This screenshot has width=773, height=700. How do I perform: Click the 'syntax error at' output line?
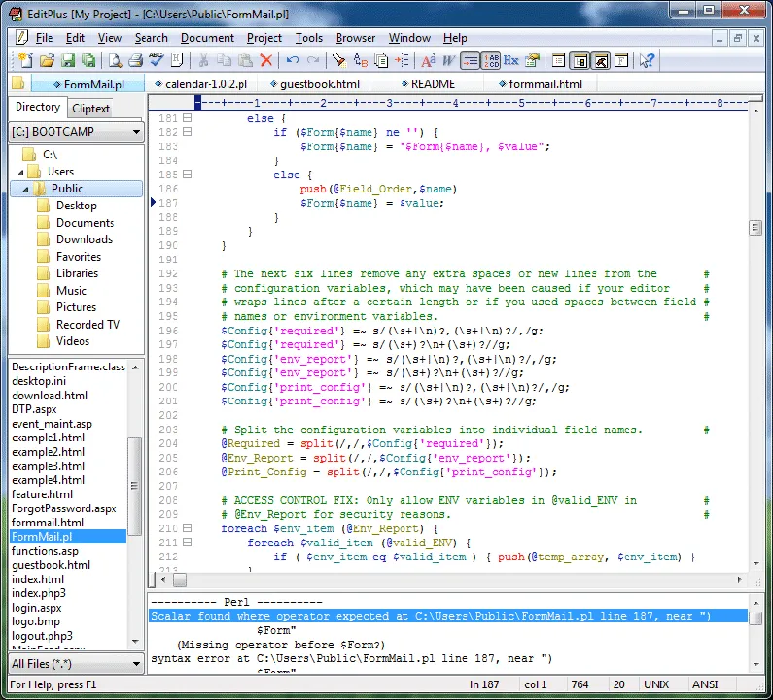pos(351,658)
